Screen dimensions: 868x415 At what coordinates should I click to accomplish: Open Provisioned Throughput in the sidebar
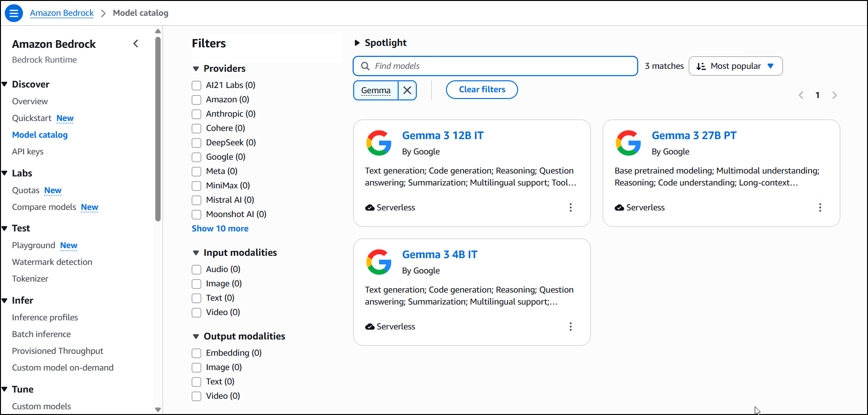point(57,351)
